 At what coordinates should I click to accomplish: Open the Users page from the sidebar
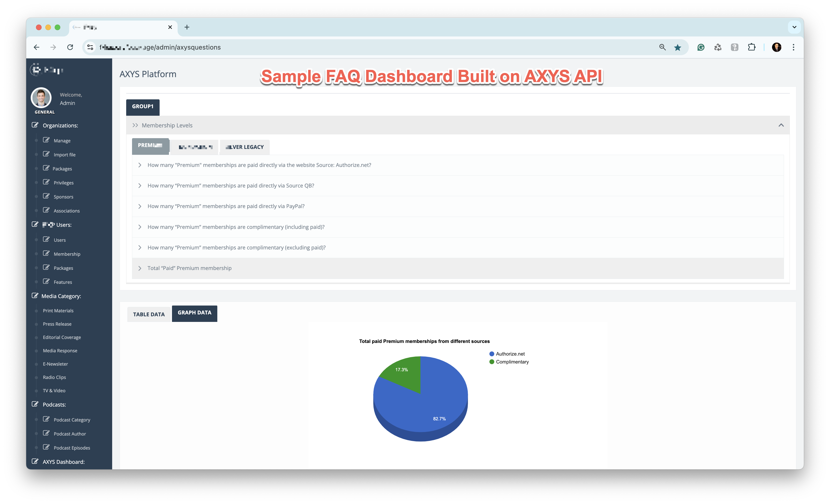(60, 240)
